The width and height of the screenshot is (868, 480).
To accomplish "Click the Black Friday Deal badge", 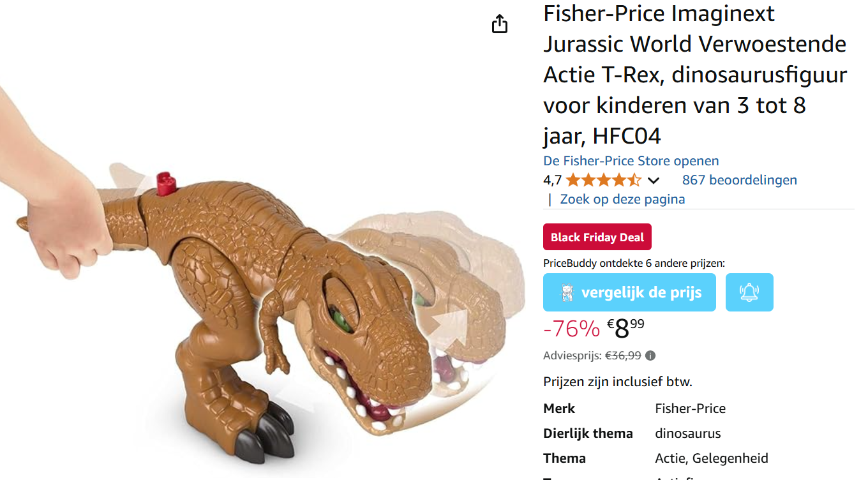I will [x=597, y=236].
